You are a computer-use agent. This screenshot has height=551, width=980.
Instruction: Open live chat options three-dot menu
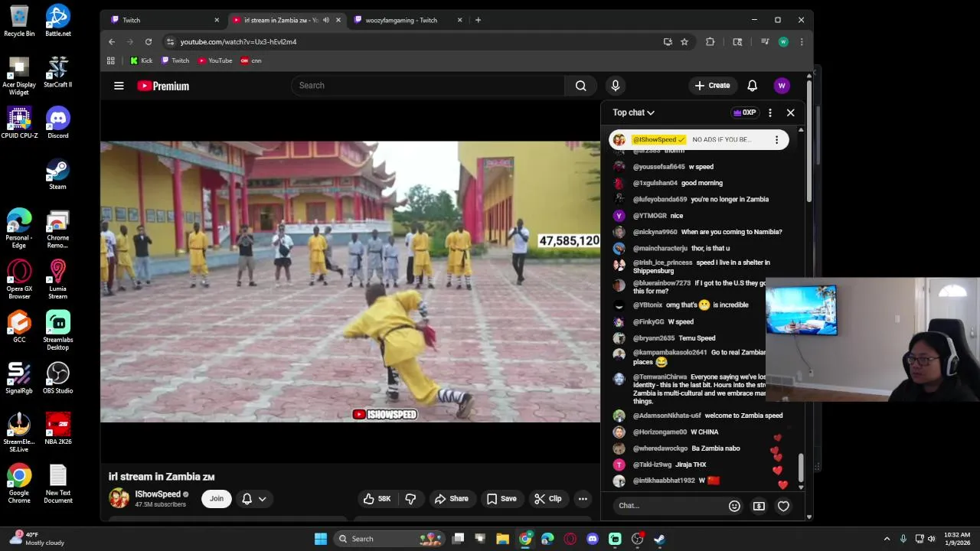pyautogui.click(x=769, y=112)
